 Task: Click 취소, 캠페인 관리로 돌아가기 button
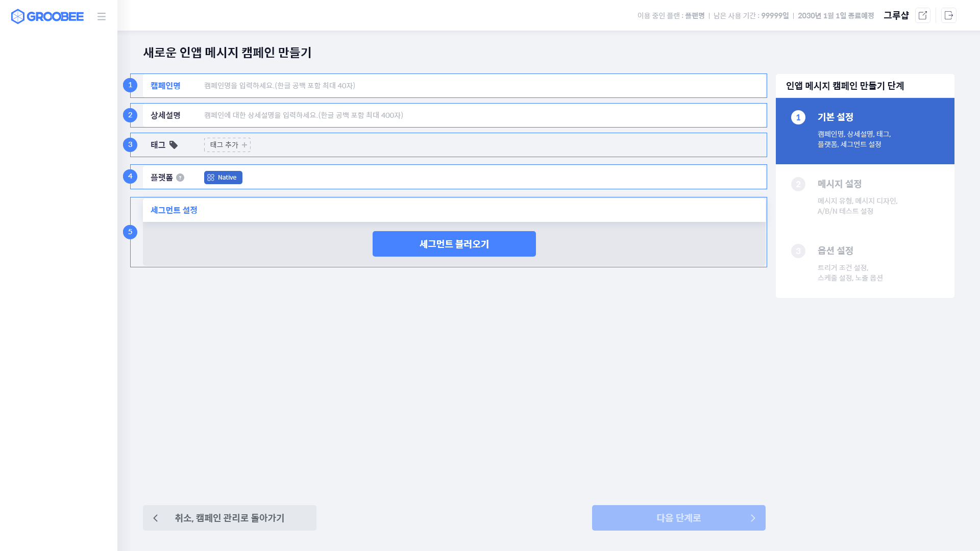(230, 518)
